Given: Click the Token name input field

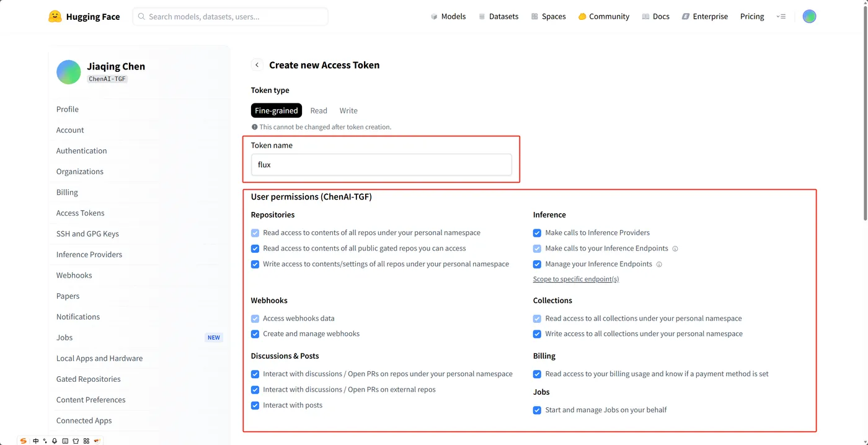Looking at the screenshot, I should click(x=381, y=165).
